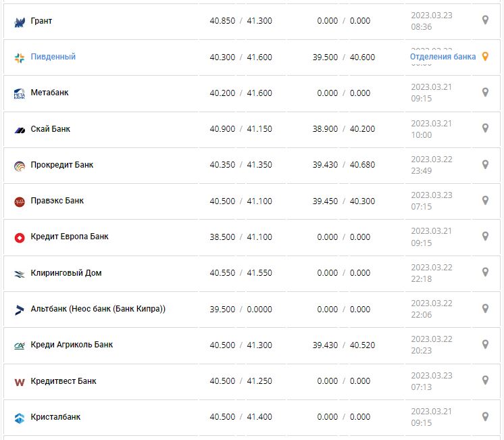Open the Метабанк bank name
The height and width of the screenshot is (440, 504).
pyautogui.click(x=49, y=93)
